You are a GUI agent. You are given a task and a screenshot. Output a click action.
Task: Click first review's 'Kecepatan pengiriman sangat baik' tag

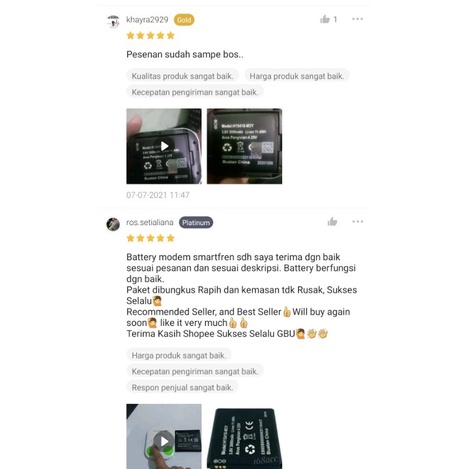(195, 92)
